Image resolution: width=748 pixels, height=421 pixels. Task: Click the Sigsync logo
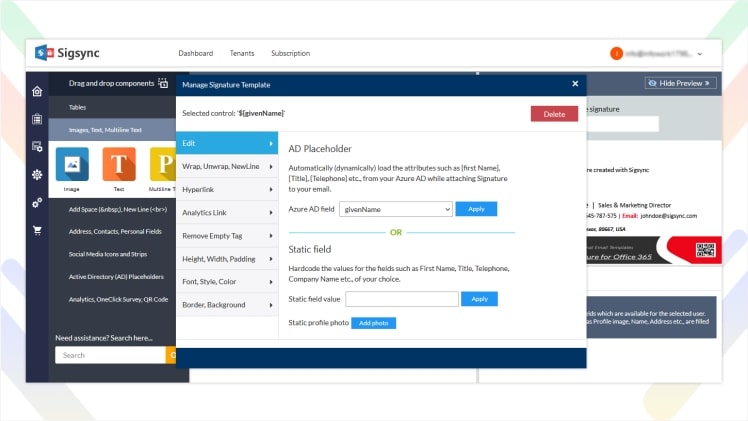click(67, 52)
